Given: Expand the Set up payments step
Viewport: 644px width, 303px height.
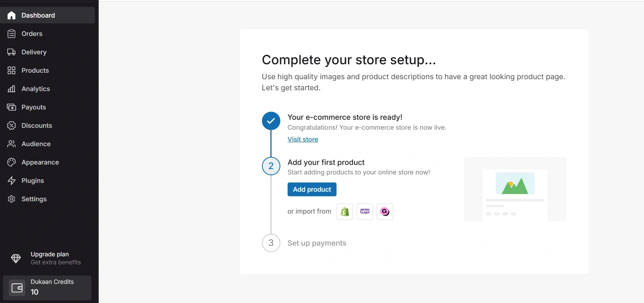Looking at the screenshot, I should click(x=317, y=243).
